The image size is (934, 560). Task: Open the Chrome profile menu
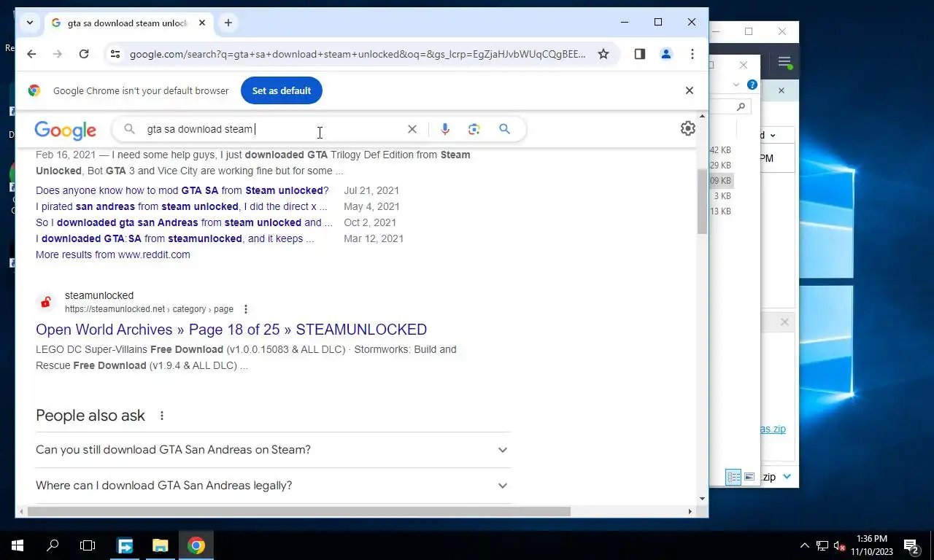coord(666,54)
